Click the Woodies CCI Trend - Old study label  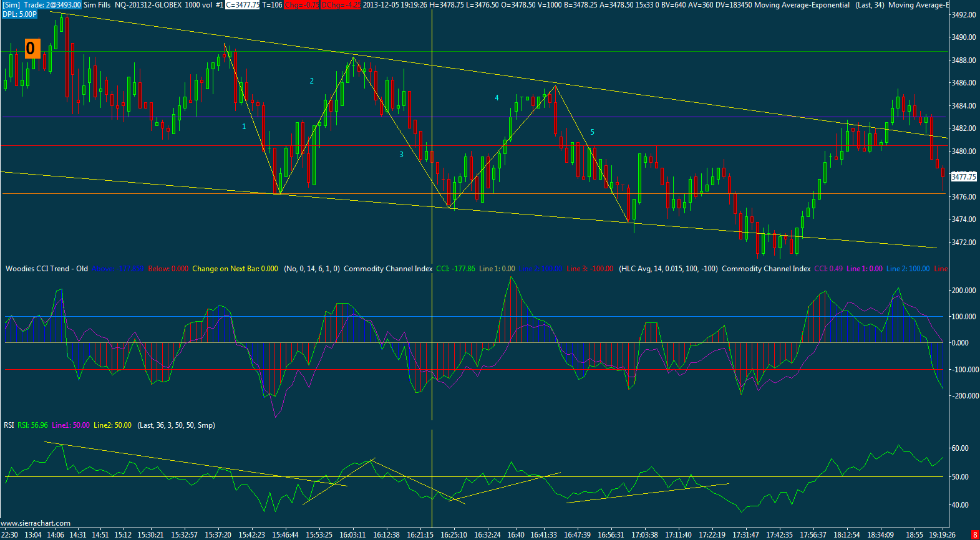point(47,269)
